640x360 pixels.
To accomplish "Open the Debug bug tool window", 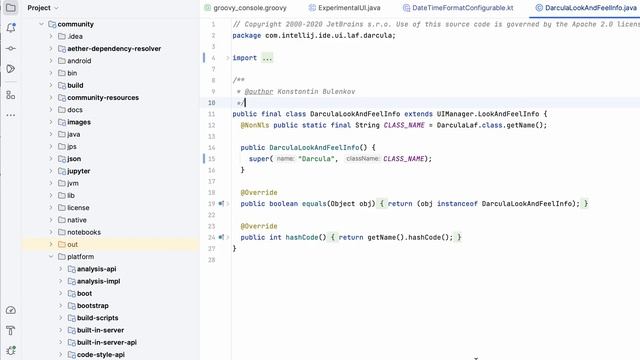I will coord(11,350).
